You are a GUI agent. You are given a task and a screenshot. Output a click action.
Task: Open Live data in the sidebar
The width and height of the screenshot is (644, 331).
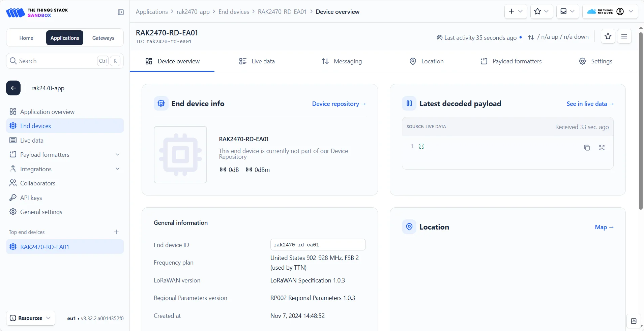(x=65, y=141)
